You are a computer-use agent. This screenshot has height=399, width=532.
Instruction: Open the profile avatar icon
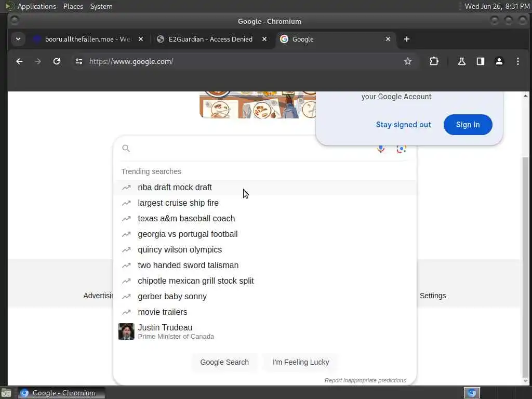coord(499,61)
